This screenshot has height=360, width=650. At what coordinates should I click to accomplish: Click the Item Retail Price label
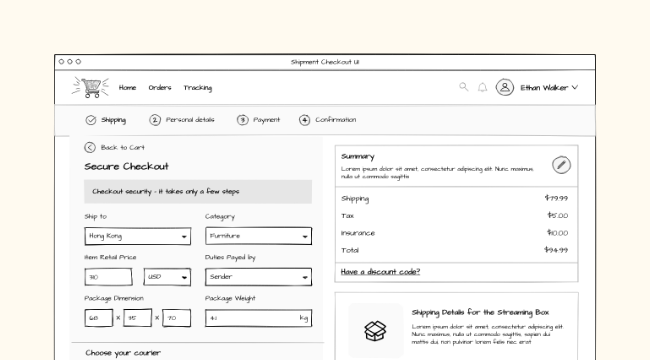coord(110,257)
